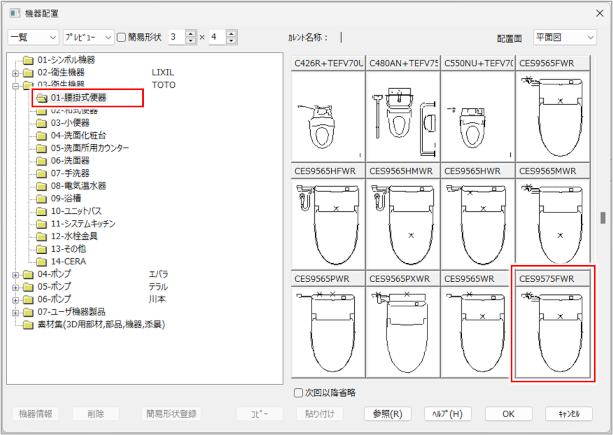Click the 04-洗面化粧台 folder icon

[x=41, y=135]
